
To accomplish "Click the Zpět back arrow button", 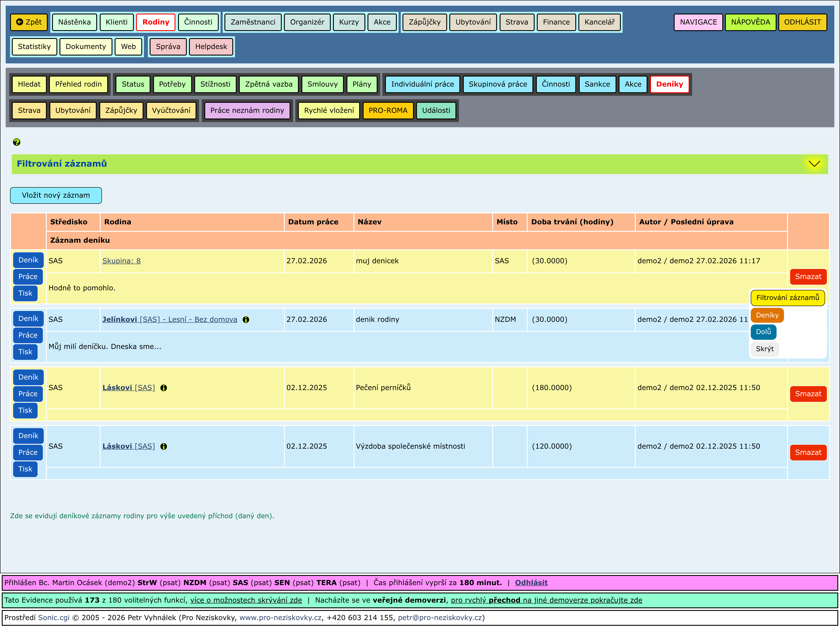I will pyautogui.click(x=29, y=22).
